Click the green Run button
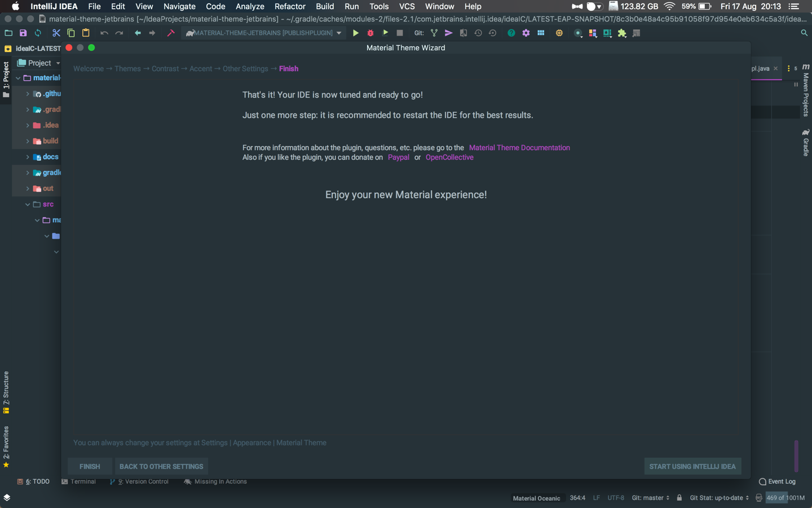Viewport: 812px width, 508px height. (356, 33)
